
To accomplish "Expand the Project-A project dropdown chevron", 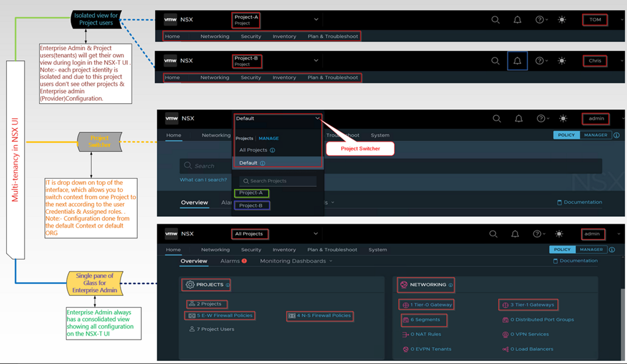I will coord(316,19).
